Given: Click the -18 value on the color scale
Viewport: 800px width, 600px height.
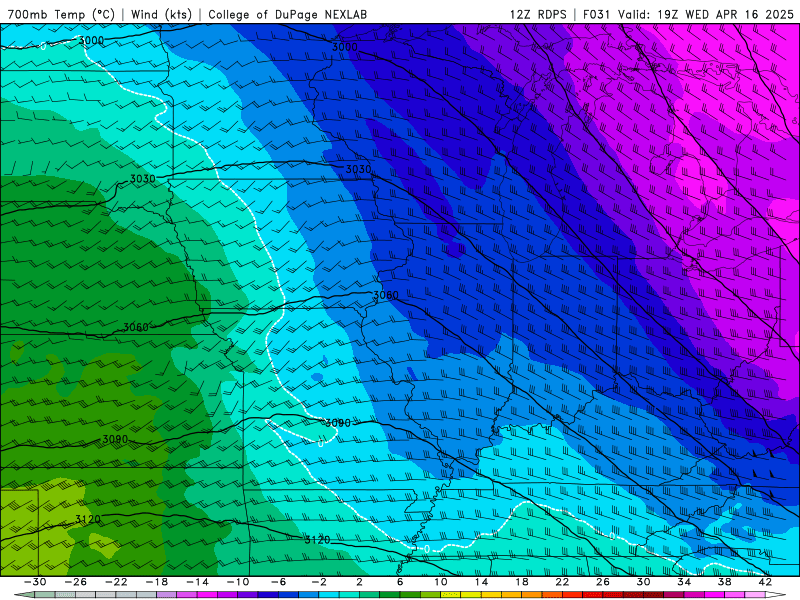Looking at the screenshot, I should pos(157,582).
